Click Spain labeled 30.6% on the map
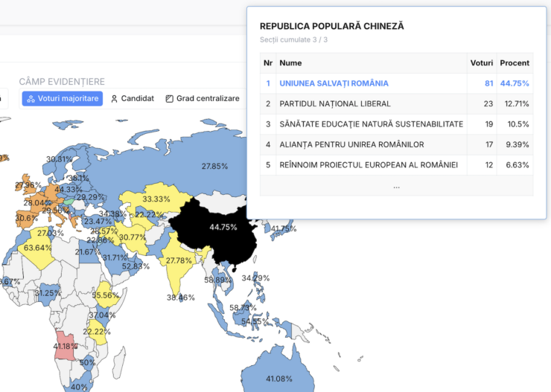This screenshot has width=551, height=392. coord(26,218)
